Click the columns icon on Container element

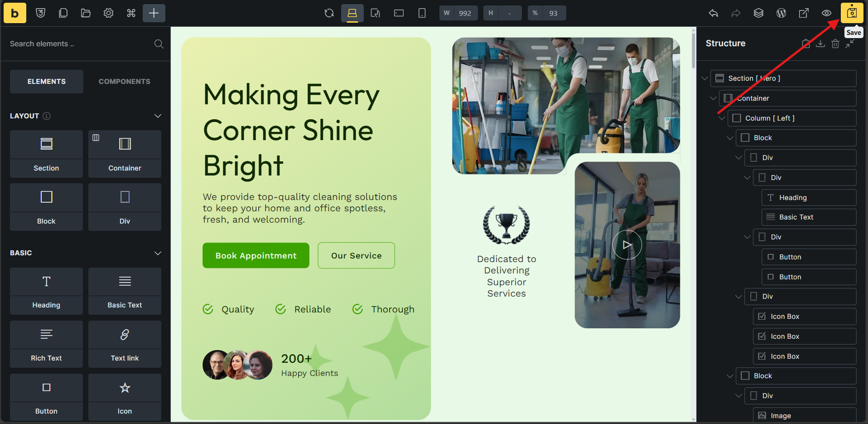click(x=96, y=137)
